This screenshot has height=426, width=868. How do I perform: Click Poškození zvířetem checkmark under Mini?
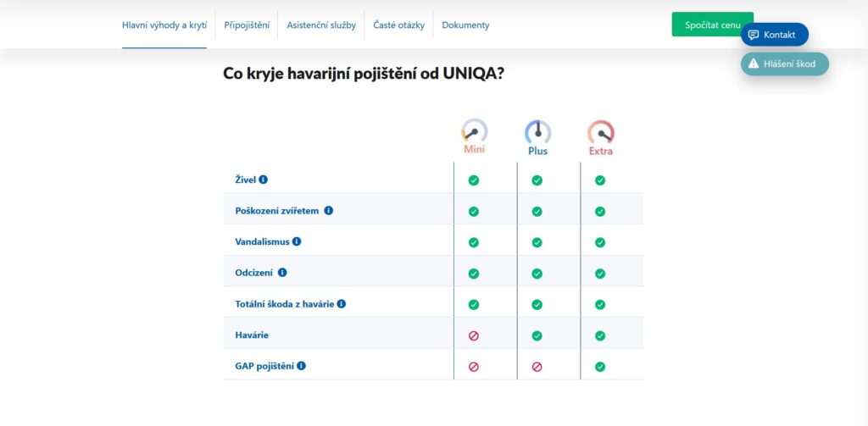pyautogui.click(x=474, y=212)
